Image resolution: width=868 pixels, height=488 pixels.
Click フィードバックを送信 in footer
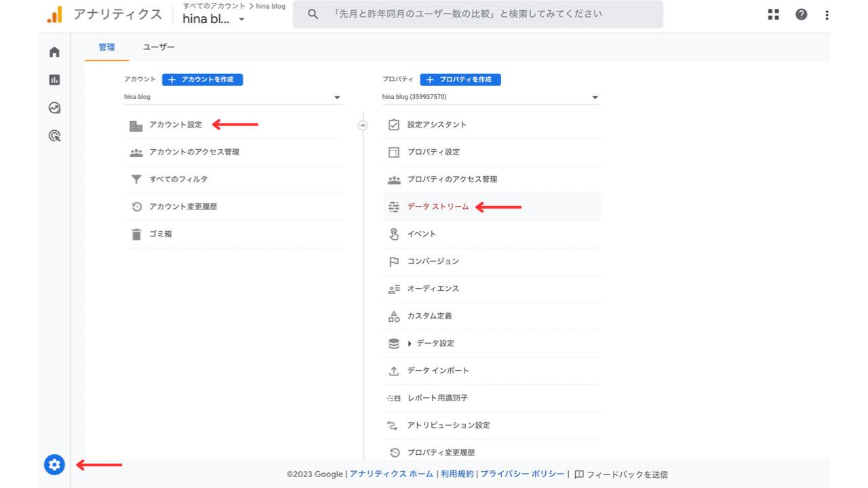(x=621, y=474)
